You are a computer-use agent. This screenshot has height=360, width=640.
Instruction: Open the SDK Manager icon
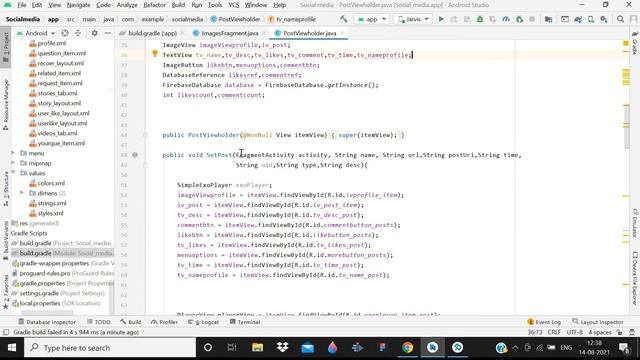604,19
